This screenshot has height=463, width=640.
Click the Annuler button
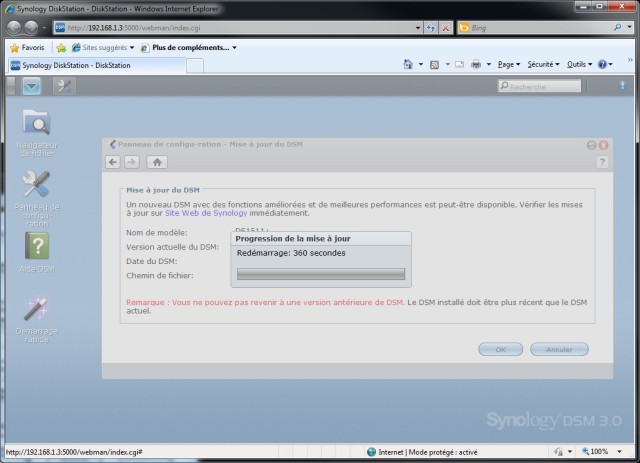559,349
